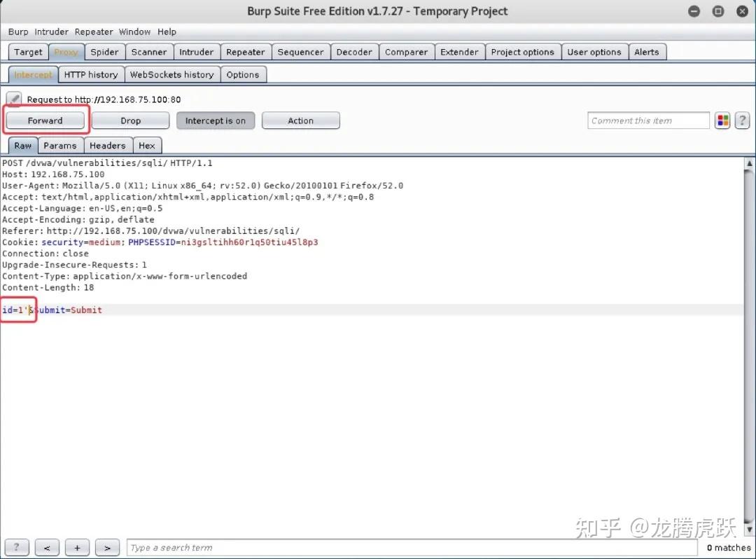
Task: Open the highlight color picker icon
Action: tap(722, 120)
